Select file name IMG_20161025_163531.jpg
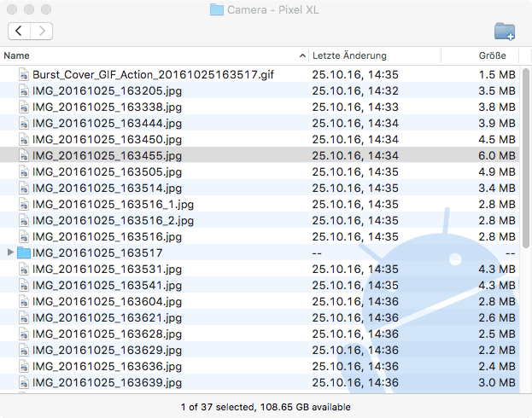The height and width of the screenshot is (418, 532). (x=108, y=270)
